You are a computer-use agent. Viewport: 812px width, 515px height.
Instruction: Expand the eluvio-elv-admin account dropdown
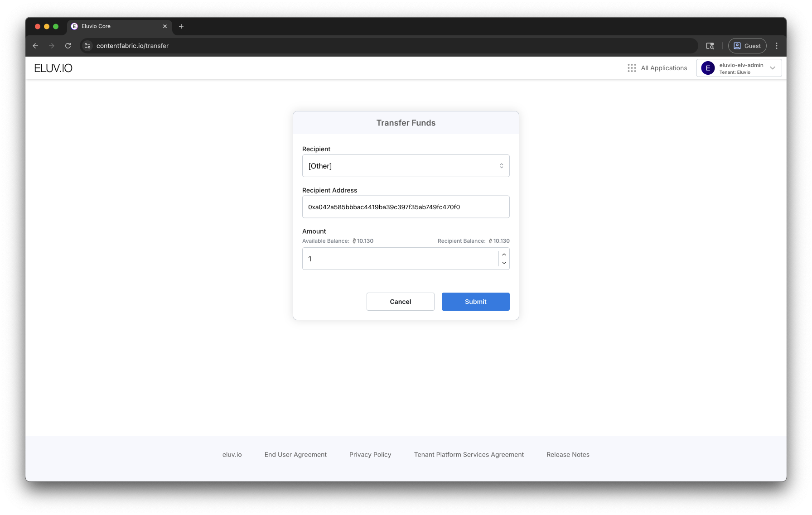pos(773,68)
